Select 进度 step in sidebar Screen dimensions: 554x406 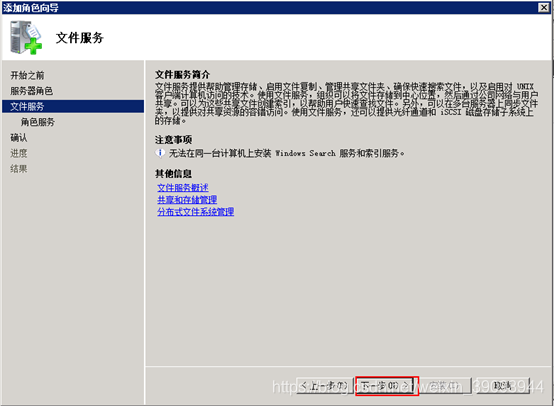(x=19, y=153)
